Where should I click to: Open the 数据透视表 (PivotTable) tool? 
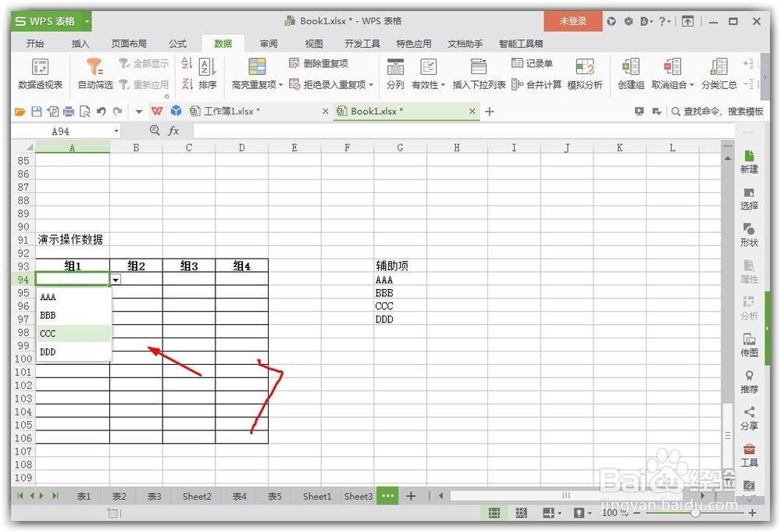point(39,74)
